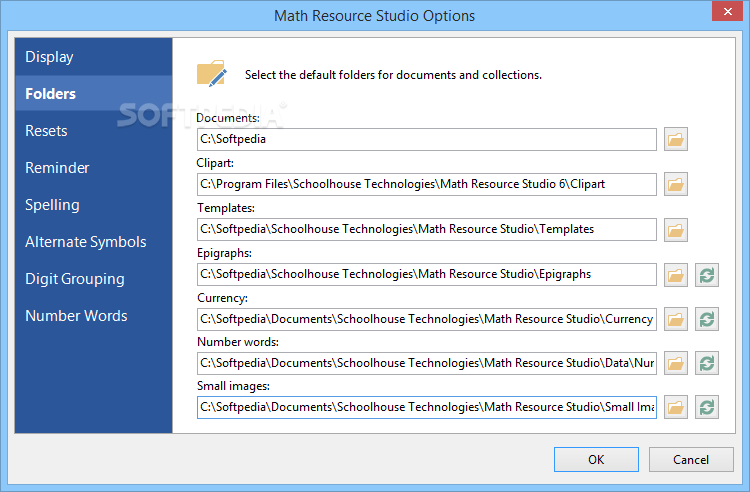Reset the Currency folder path
The width and height of the screenshot is (750, 492).
point(707,319)
